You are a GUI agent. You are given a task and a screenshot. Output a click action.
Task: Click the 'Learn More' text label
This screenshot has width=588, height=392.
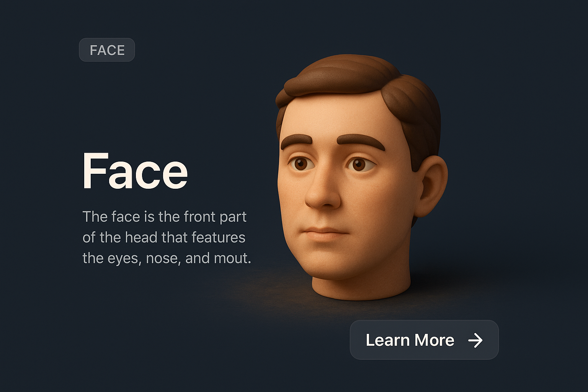pyautogui.click(x=410, y=340)
